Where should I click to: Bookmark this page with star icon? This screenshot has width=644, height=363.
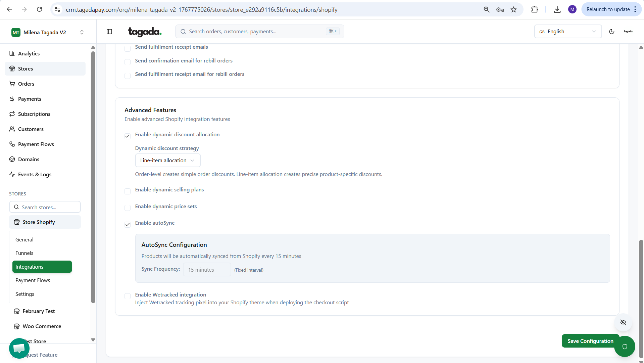pos(513,9)
